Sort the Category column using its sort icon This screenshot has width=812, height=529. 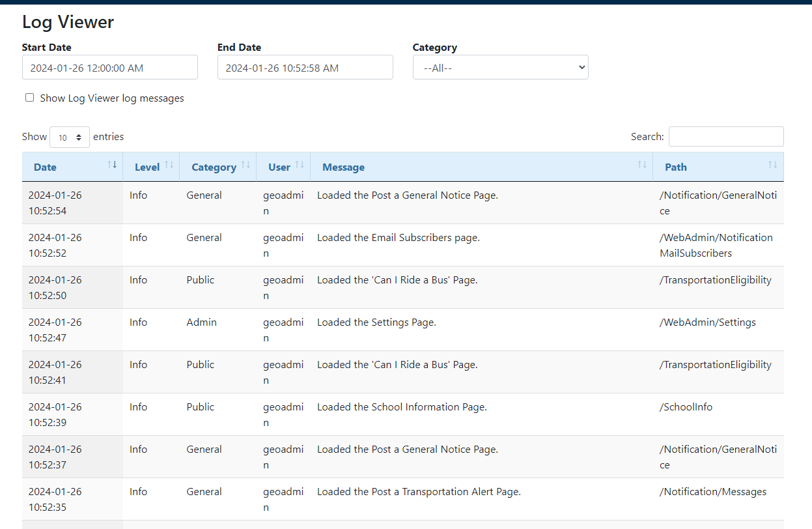(247, 165)
